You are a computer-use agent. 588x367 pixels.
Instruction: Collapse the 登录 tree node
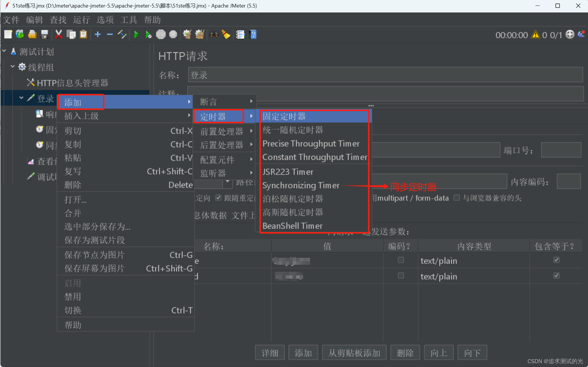pos(21,98)
